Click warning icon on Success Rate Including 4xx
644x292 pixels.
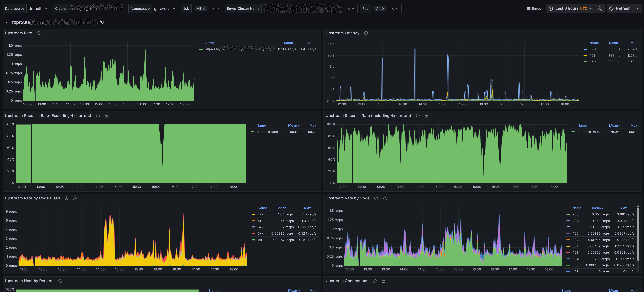coord(426,116)
